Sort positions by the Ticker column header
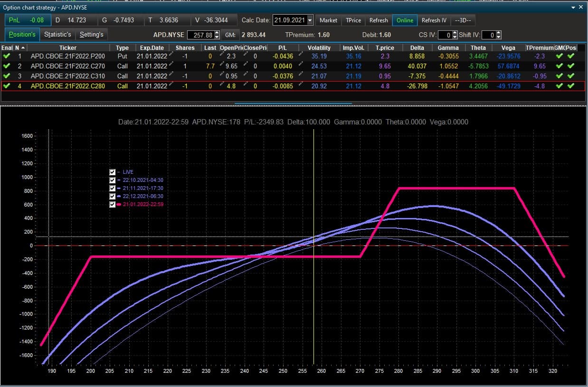 pyautogui.click(x=68, y=47)
